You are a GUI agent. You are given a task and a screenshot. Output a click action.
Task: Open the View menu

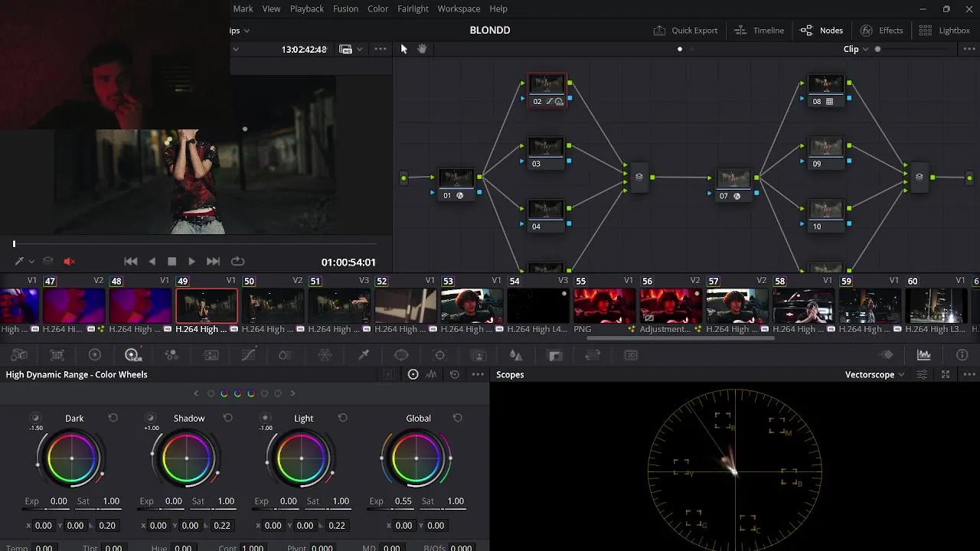[271, 8]
